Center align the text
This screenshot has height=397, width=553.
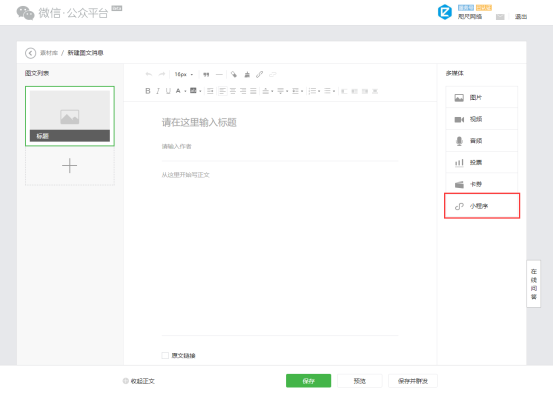tap(233, 91)
